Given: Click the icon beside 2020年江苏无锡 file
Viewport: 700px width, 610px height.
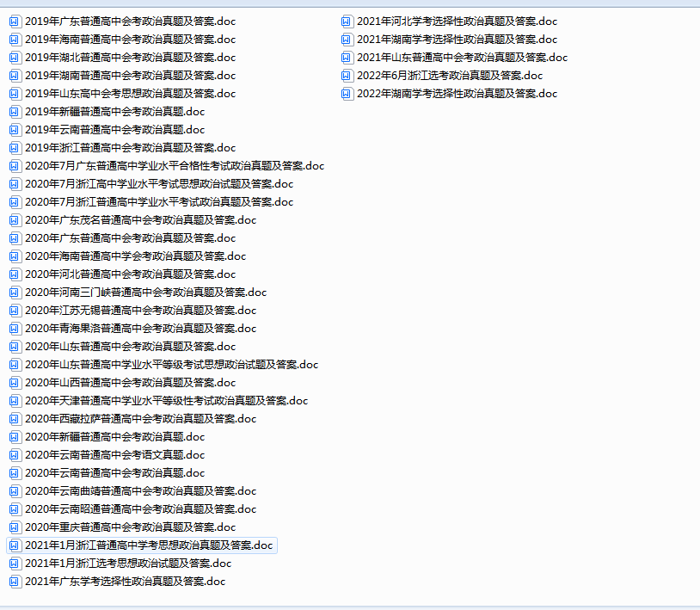Looking at the screenshot, I should 15,310.
